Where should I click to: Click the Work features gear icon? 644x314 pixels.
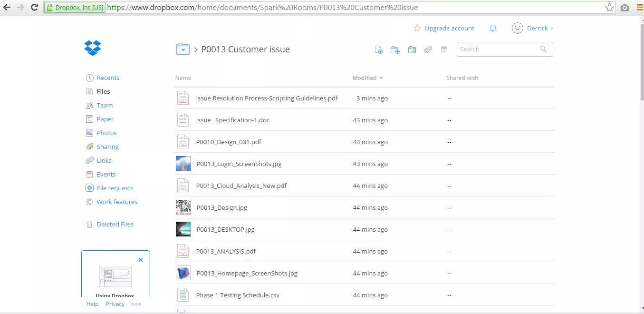tap(89, 202)
